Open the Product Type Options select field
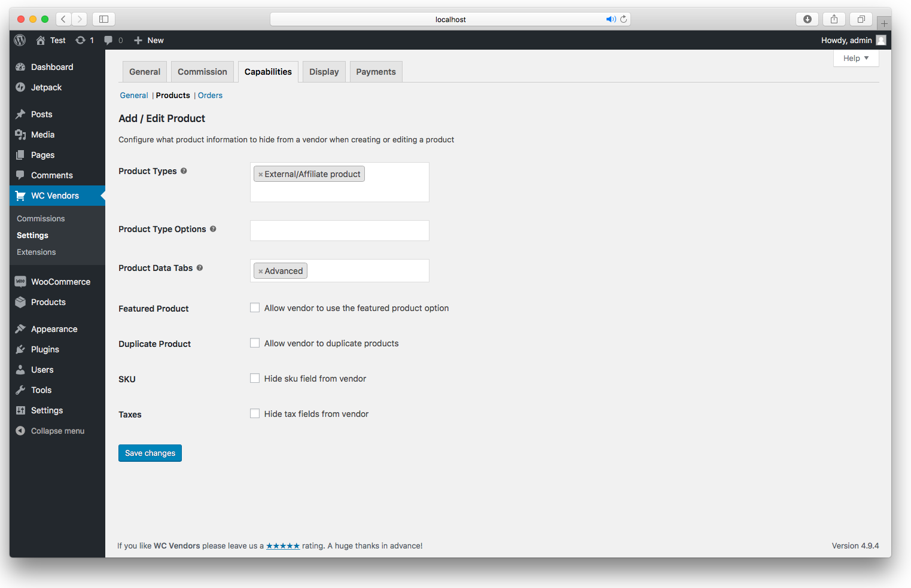Screen dimensions: 911x588 point(339,231)
